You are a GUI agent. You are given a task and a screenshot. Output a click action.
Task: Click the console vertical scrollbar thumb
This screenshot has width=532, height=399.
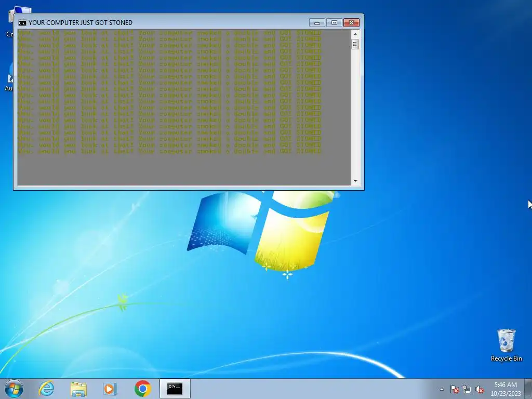355,44
